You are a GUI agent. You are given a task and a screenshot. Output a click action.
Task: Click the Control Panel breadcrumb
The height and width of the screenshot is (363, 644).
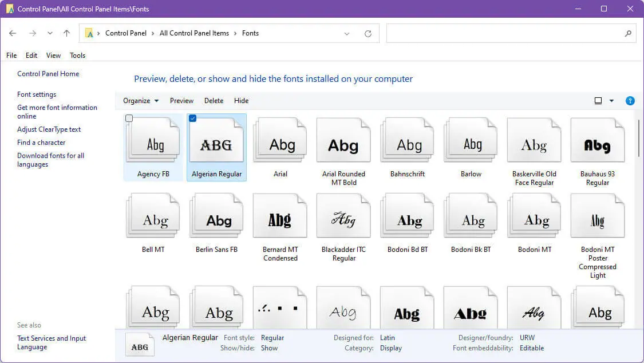tap(126, 33)
